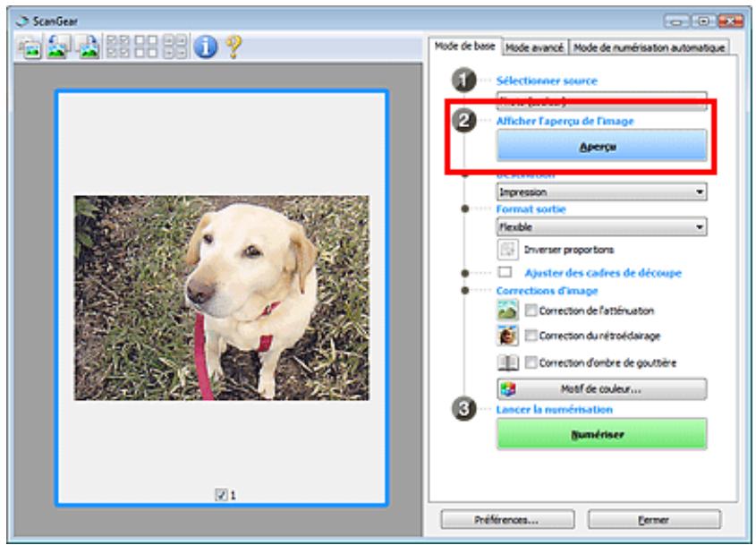
Task: Click the Sélectionner source heading
Action: [x=547, y=81]
